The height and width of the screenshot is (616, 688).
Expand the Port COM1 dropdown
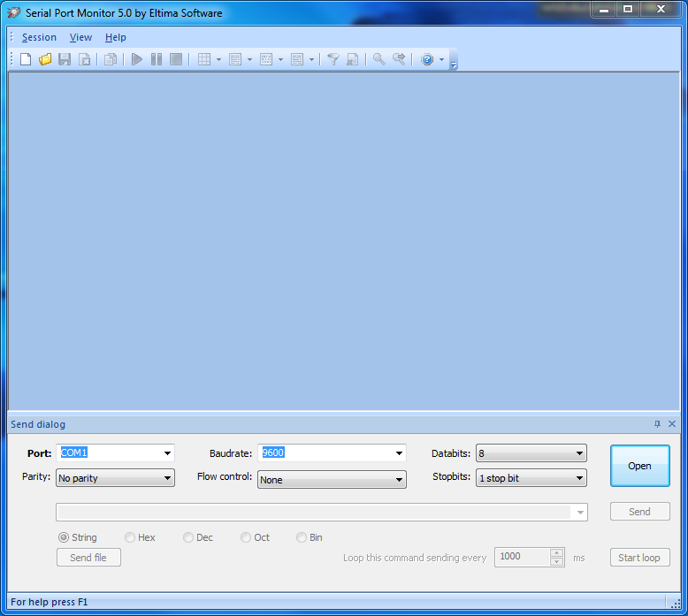(x=167, y=452)
